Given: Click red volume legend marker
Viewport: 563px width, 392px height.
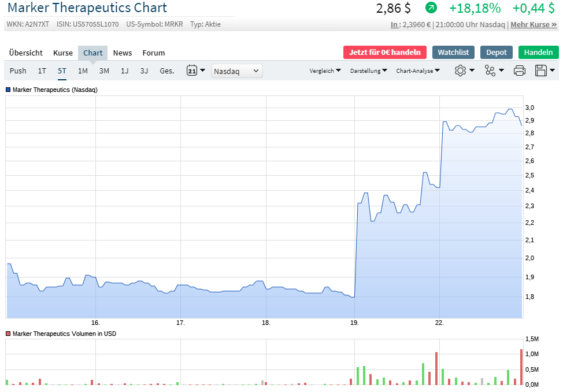Looking at the screenshot, I should click(x=7, y=334).
